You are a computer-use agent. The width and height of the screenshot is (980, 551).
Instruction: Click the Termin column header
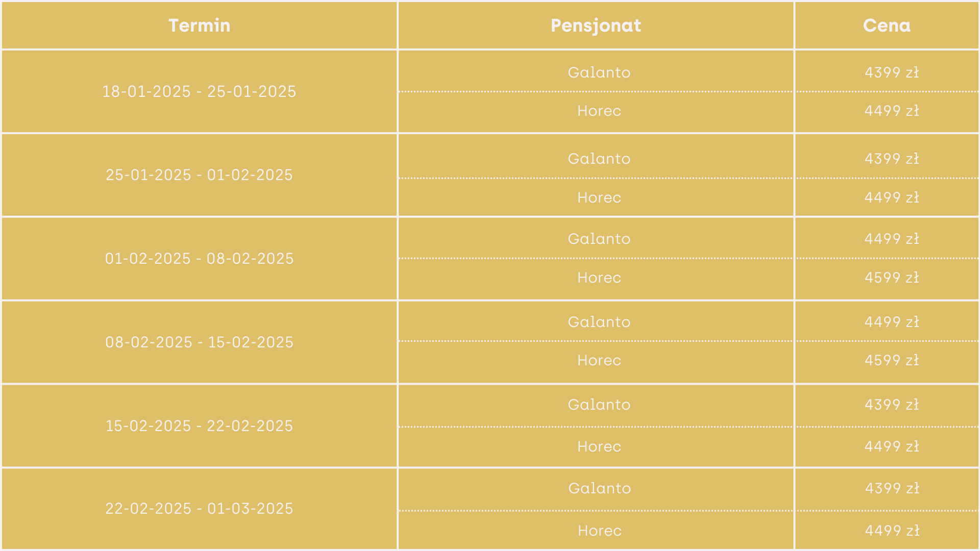click(x=199, y=26)
